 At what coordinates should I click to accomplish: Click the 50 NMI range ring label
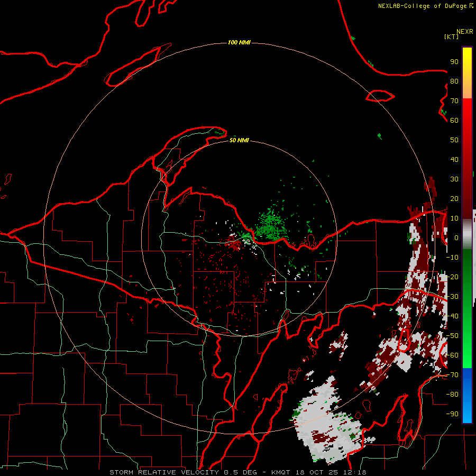[x=239, y=140]
